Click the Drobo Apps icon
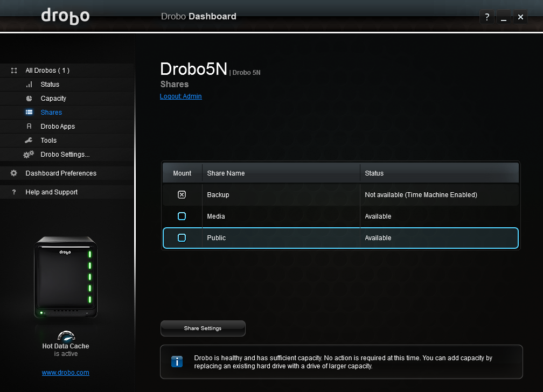This screenshot has height=392, width=543. 29,127
